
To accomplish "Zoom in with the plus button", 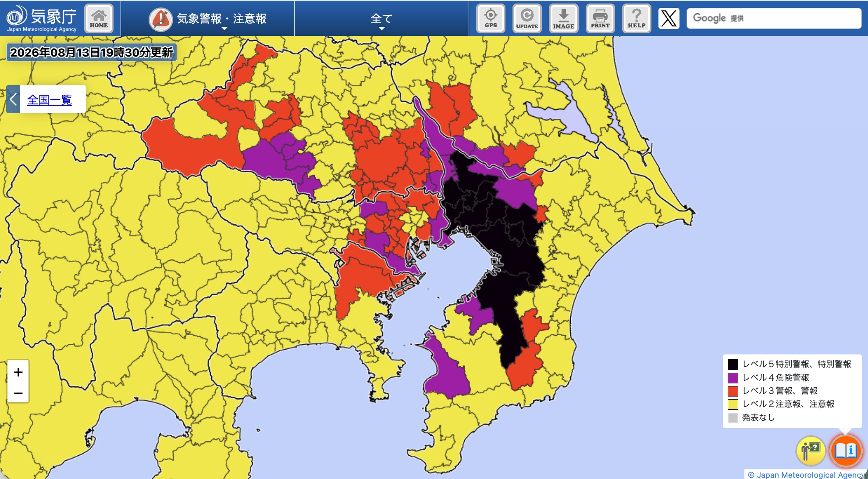I will pyautogui.click(x=18, y=372).
